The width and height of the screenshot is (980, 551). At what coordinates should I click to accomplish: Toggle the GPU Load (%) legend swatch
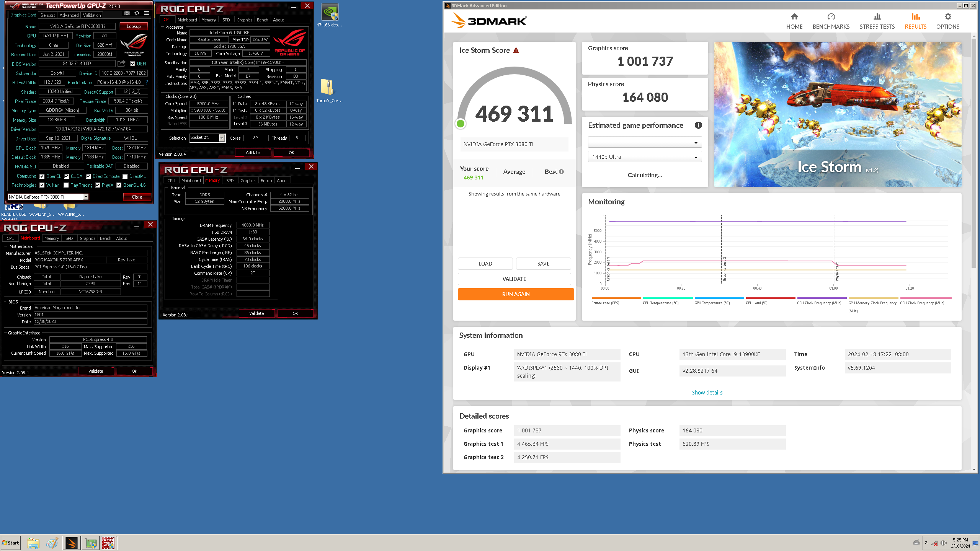(x=770, y=298)
